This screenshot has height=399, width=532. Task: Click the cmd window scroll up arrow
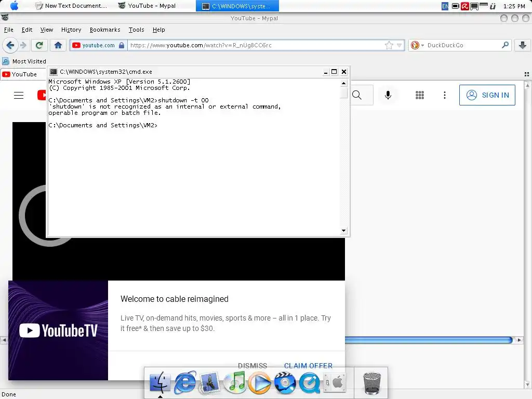click(344, 83)
